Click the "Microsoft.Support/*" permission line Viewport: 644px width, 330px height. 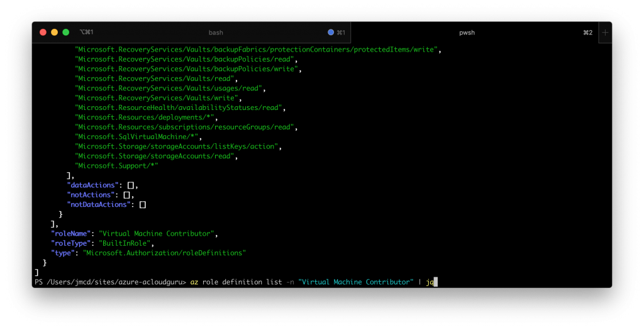click(x=116, y=166)
